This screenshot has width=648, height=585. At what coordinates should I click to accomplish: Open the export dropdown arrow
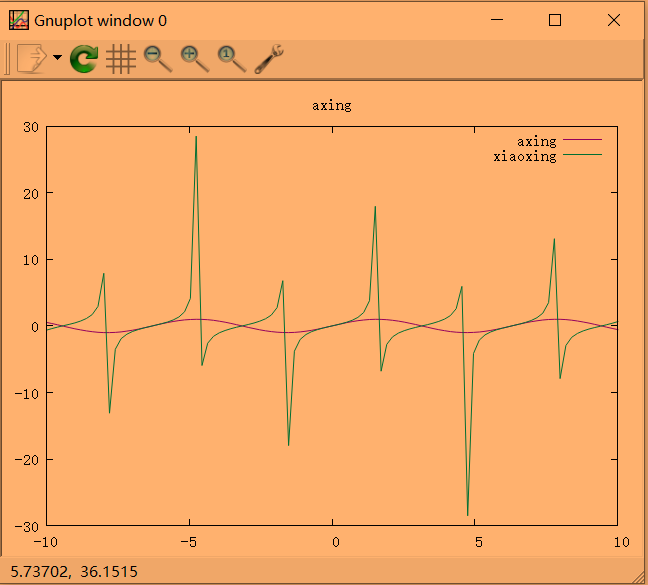57,57
